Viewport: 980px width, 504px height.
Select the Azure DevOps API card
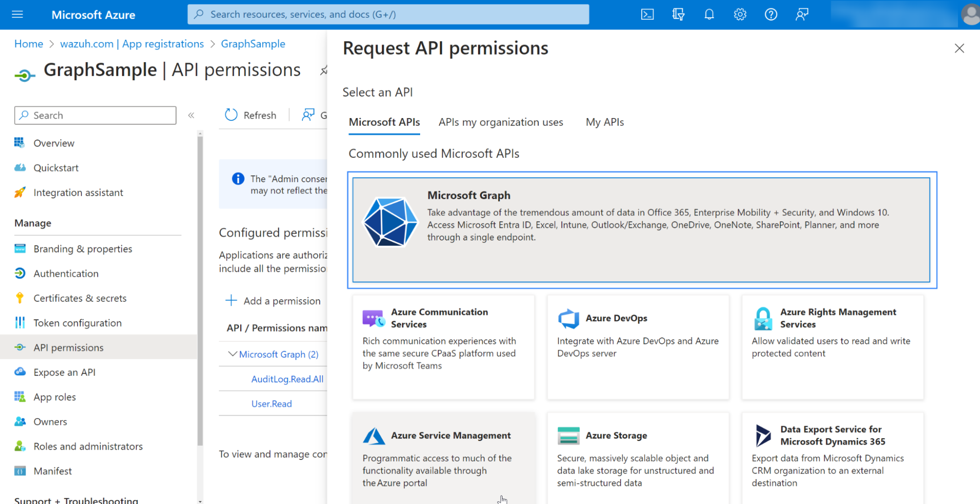[637, 347]
